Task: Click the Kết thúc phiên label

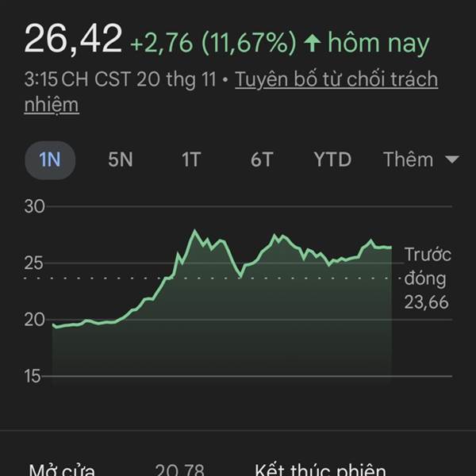Action: point(321,470)
